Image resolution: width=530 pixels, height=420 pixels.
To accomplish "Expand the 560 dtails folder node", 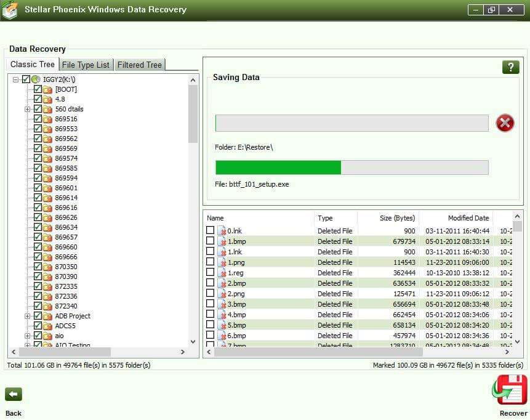I will click(x=27, y=110).
